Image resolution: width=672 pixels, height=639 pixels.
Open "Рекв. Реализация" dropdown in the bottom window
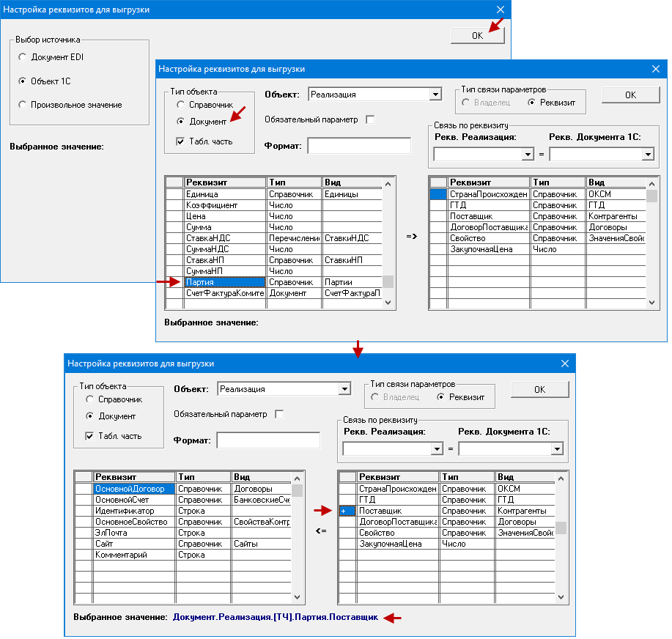437,448
